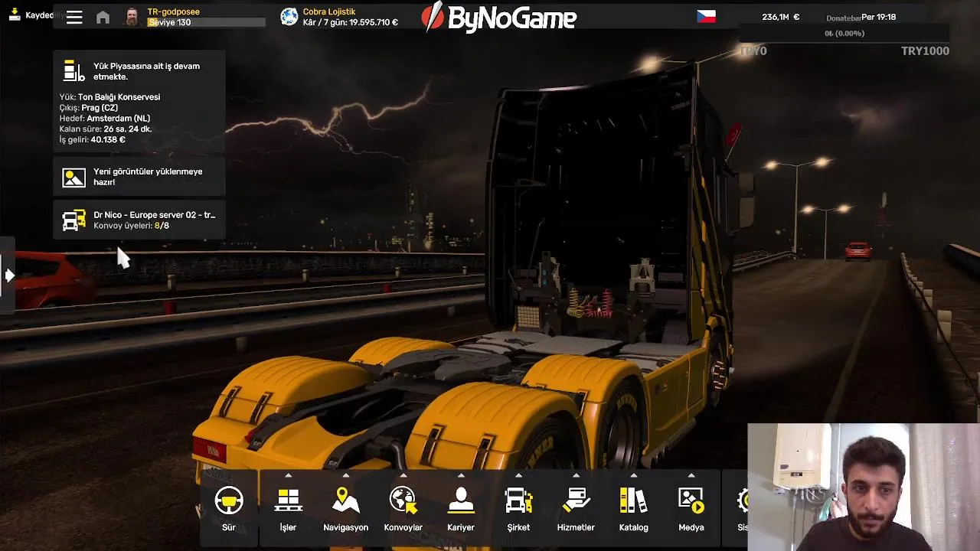Open the Navigasyon map menu

coord(345,508)
